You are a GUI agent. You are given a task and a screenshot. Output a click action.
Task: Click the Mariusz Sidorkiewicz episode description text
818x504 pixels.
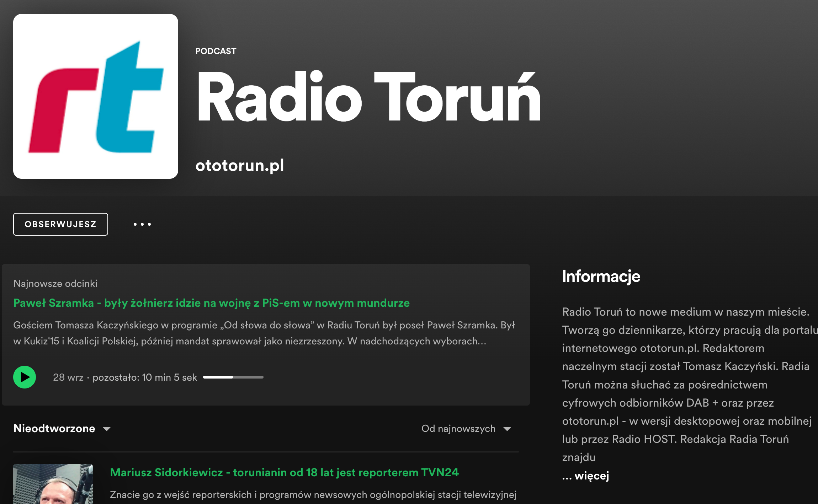[313, 495]
